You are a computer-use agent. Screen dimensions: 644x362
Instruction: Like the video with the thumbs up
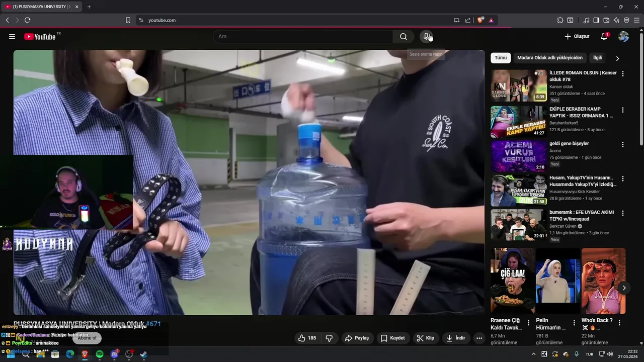(x=307, y=338)
